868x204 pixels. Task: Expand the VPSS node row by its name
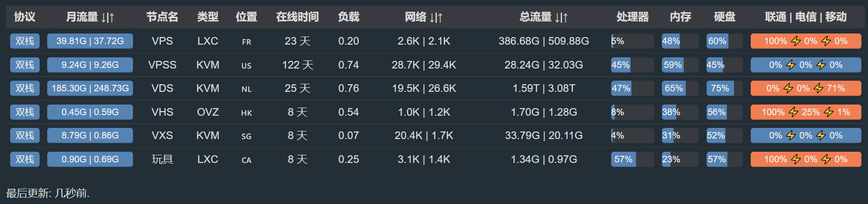click(162, 65)
